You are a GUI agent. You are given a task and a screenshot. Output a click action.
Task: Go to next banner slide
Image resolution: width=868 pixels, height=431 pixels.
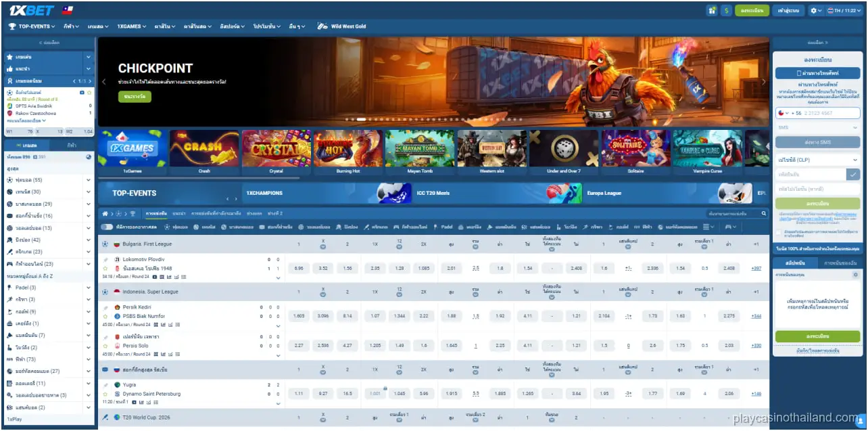(764, 82)
